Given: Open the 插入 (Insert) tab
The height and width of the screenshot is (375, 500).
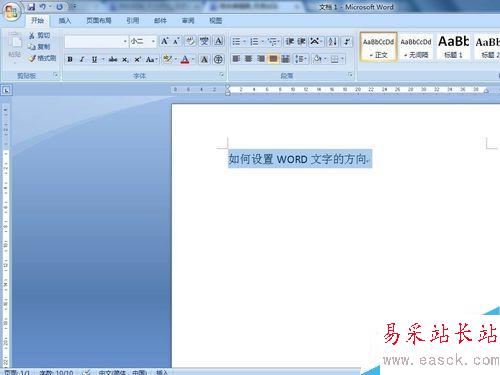Looking at the screenshot, I should click(65, 21).
